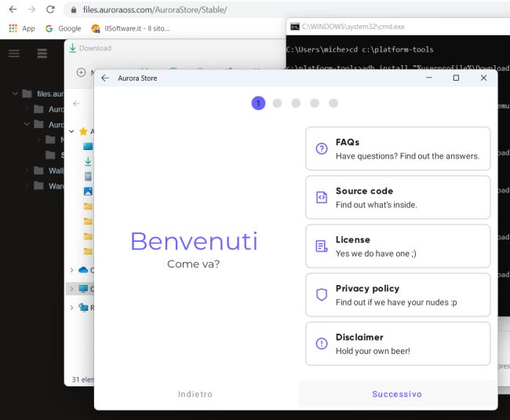510x420 pixels.
Task: Collapse the Quick access star section
Action: (72, 131)
